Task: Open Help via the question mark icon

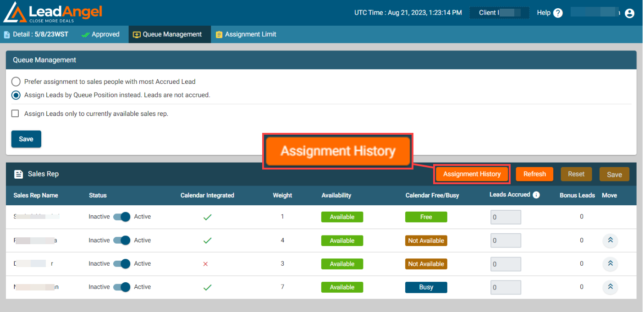Action: click(558, 13)
